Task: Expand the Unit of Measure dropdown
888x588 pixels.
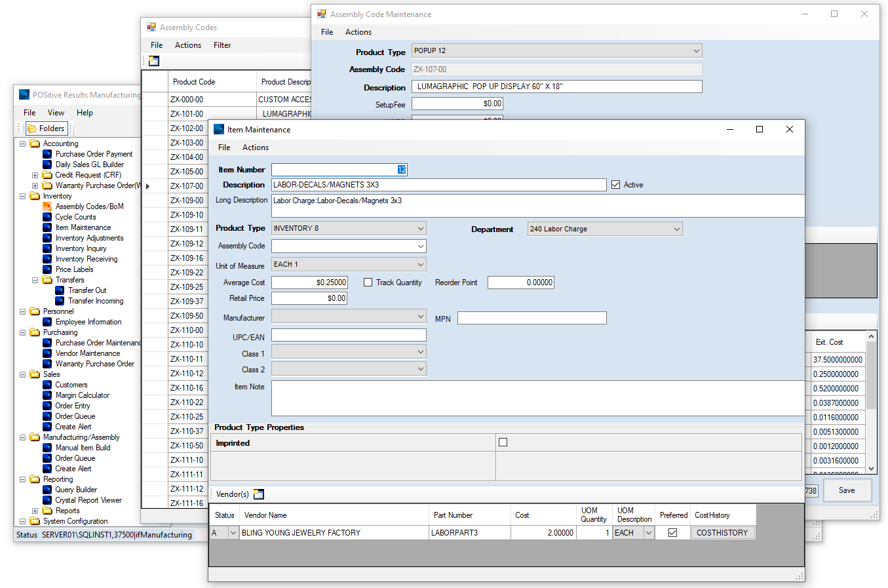Action: (x=420, y=264)
